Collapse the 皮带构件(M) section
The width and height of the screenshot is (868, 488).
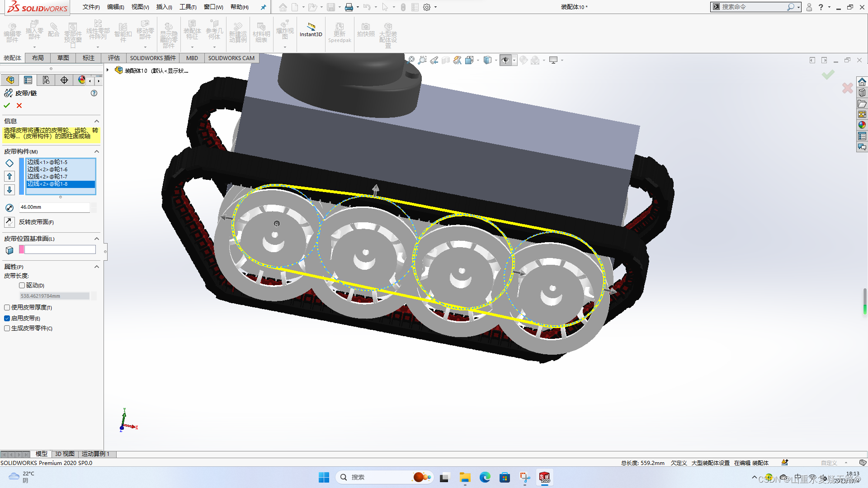click(x=96, y=151)
